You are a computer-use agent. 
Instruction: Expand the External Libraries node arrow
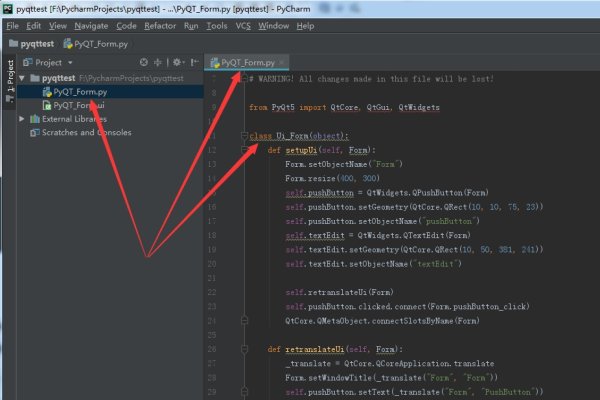tap(22, 119)
